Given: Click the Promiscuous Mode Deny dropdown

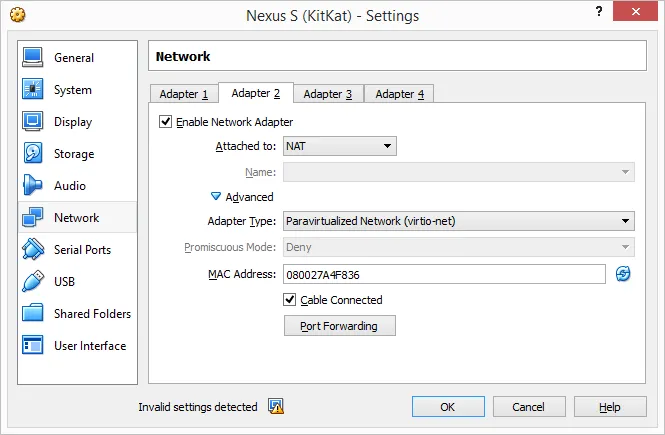Looking at the screenshot, I should click(459, 247).
